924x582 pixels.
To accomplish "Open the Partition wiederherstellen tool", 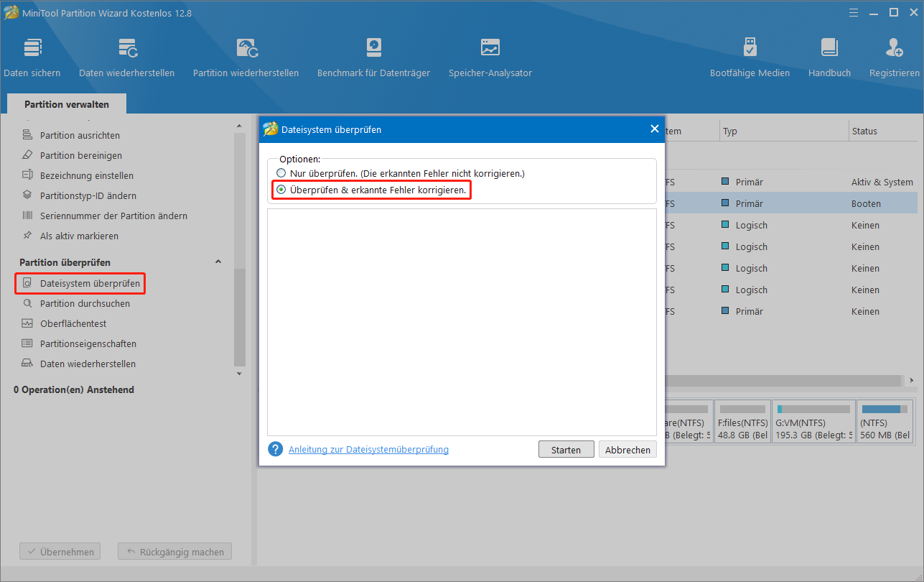I will [246, 54].
